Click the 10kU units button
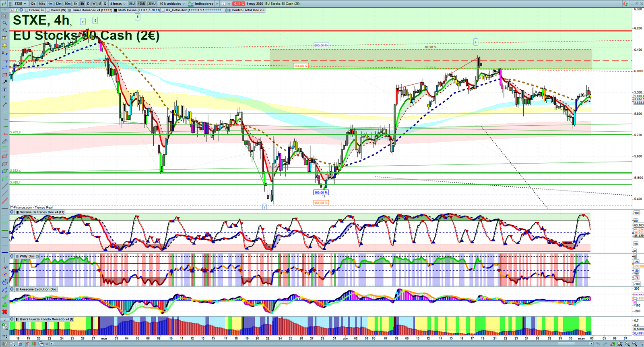The image size is (644, 347). point(141,4)
